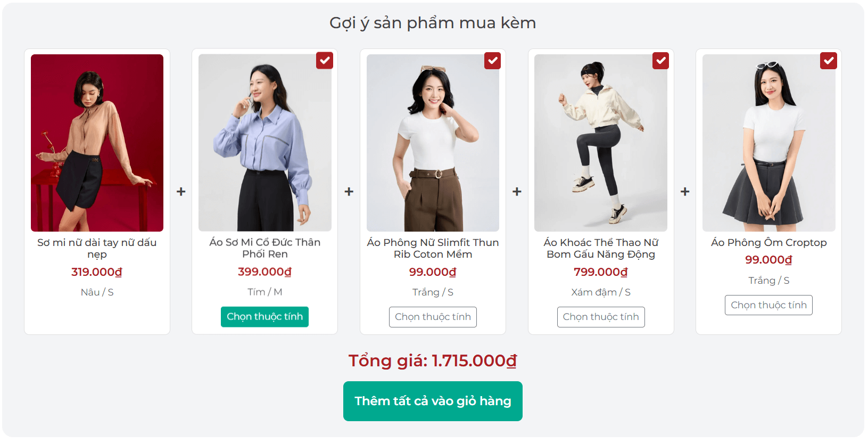Click the Tím / M attribute label
This screenshot has height=443, width=868.
click(264, 292)
